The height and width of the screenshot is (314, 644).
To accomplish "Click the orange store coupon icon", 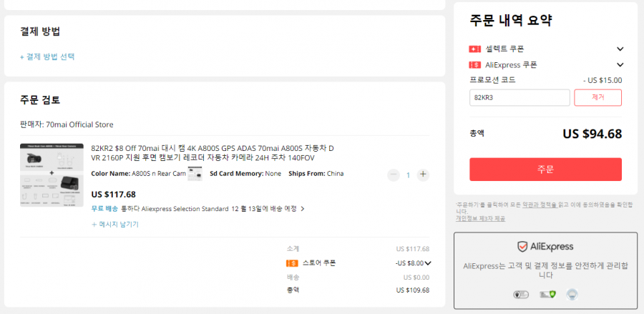I will (292, 263).
